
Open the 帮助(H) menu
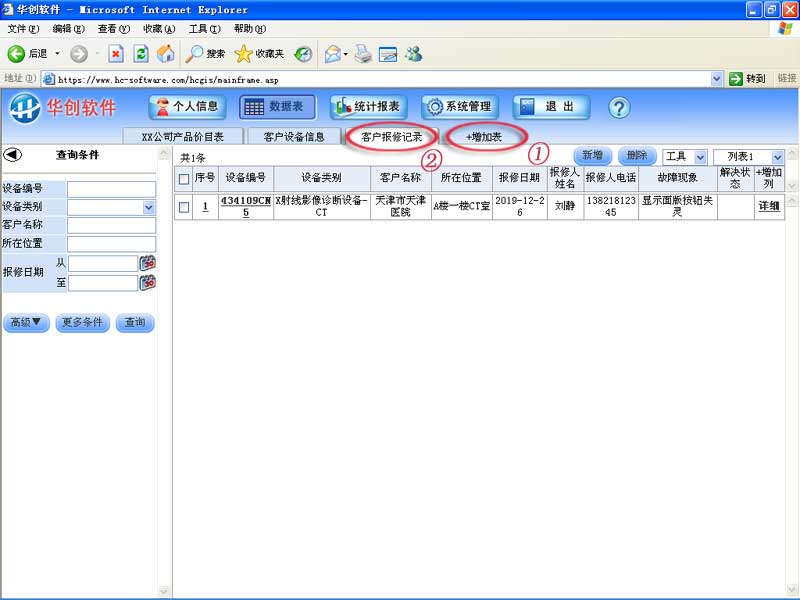pyautogui.click(x=250, y=29)
